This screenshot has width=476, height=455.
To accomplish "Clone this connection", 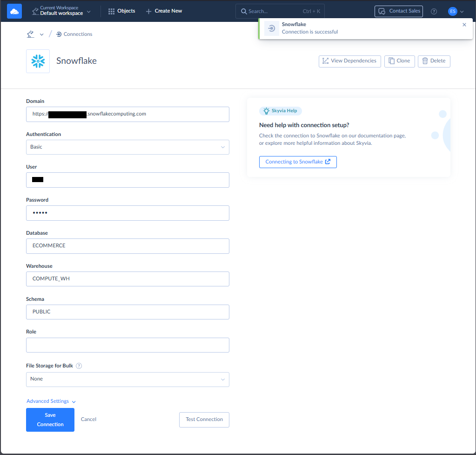I will 400,61.
